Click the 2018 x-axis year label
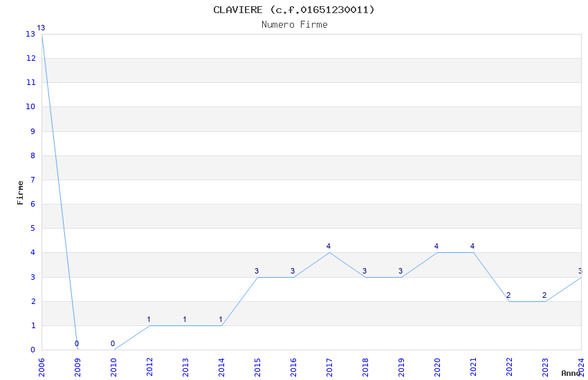The image size is (588, 380). [365, 368]
